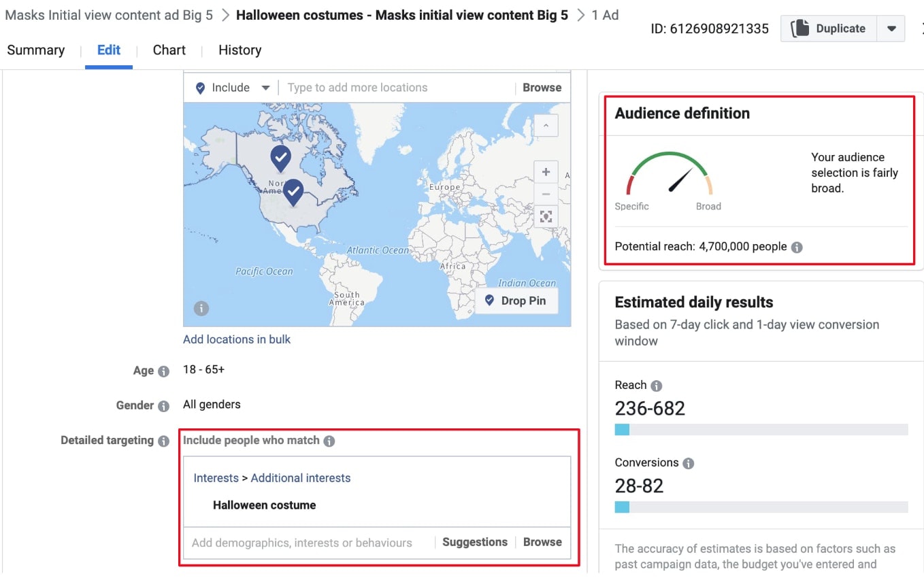
Task: Zoom out on the location map
Action: 546,194
